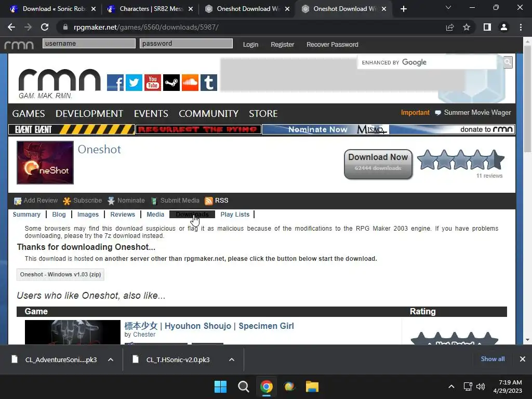Click the Google search magnifier button
This screenshot has width=532, height=399.
coord(508,62)
